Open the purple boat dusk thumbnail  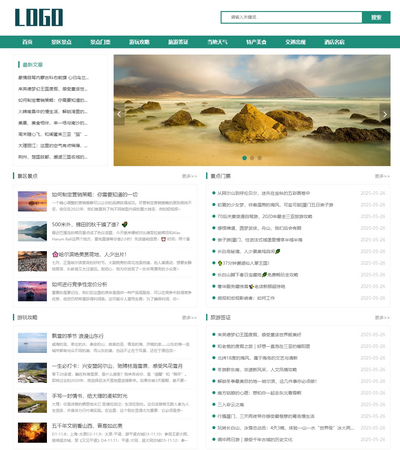32,291
